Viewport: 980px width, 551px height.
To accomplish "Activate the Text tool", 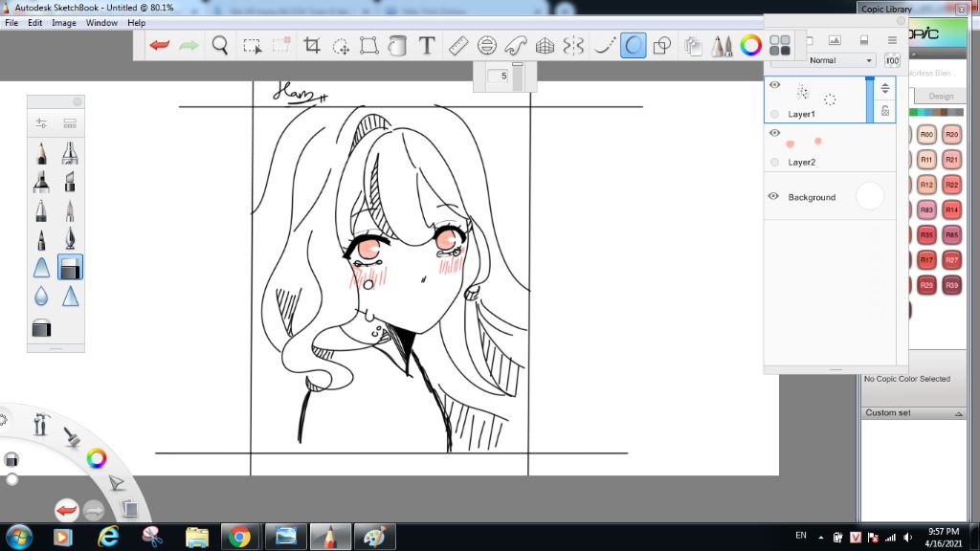I will [x=427, y=45].
